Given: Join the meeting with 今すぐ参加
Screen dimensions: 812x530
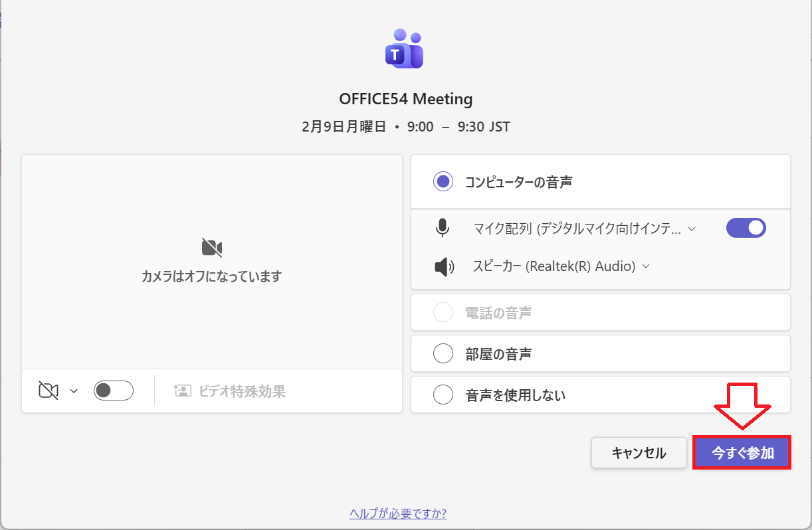Looking at the screenshot, I should [742, 453].
